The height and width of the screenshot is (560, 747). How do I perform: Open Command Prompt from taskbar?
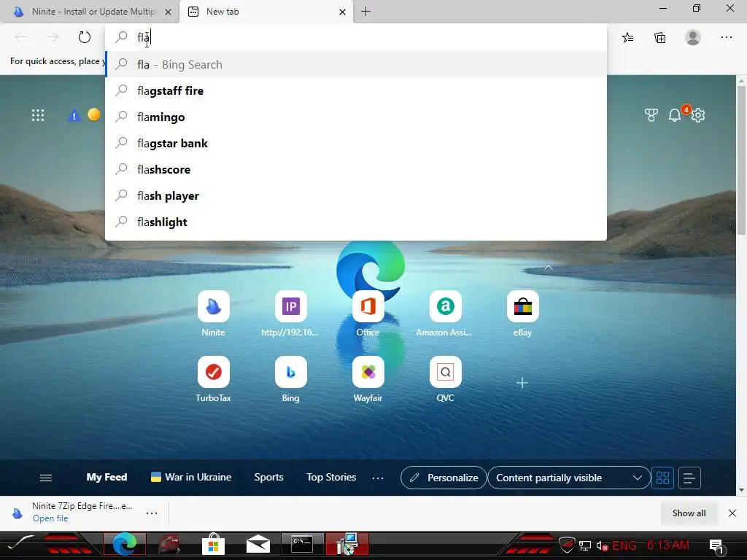(x=301, y=544)
